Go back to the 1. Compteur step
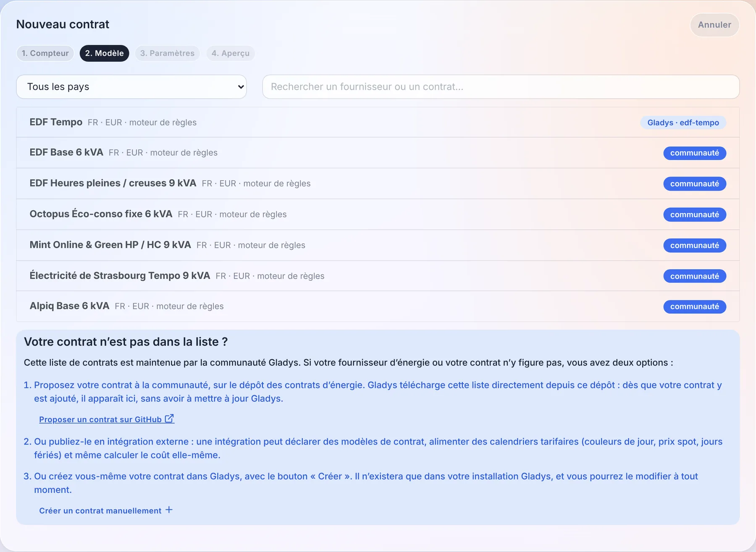The width and height of the screenshot is (756, 552). point(45,53)
